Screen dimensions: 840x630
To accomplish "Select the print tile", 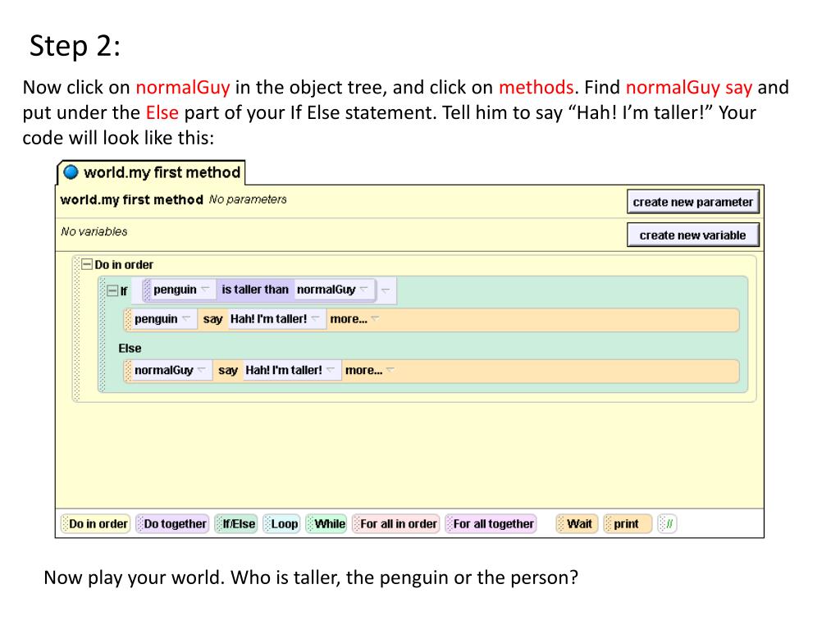I will [628, 523].
